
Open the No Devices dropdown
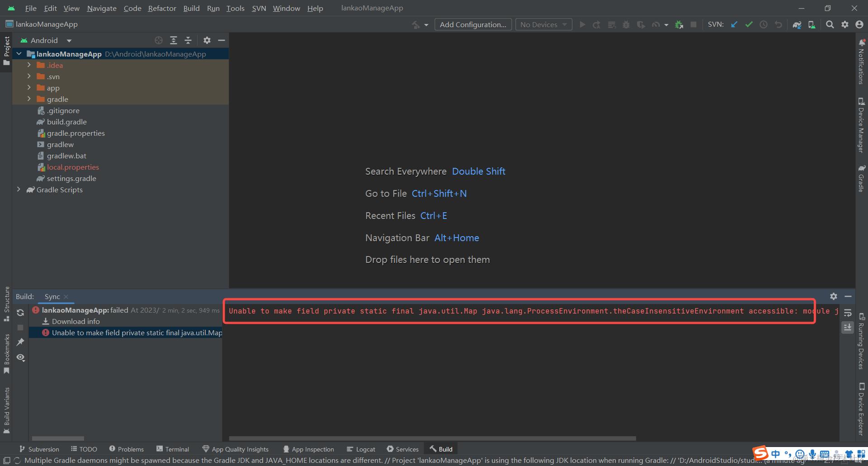click(x=544, y=25)
